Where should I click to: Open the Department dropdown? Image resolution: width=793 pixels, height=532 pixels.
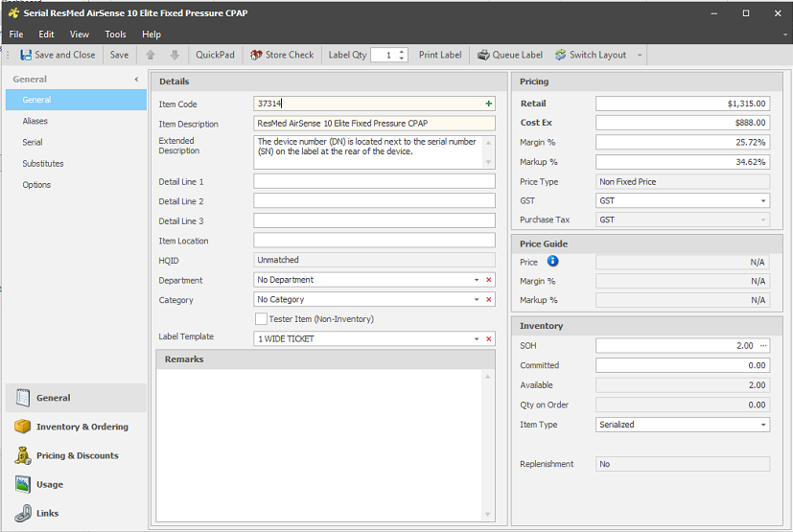pos(477,280)
